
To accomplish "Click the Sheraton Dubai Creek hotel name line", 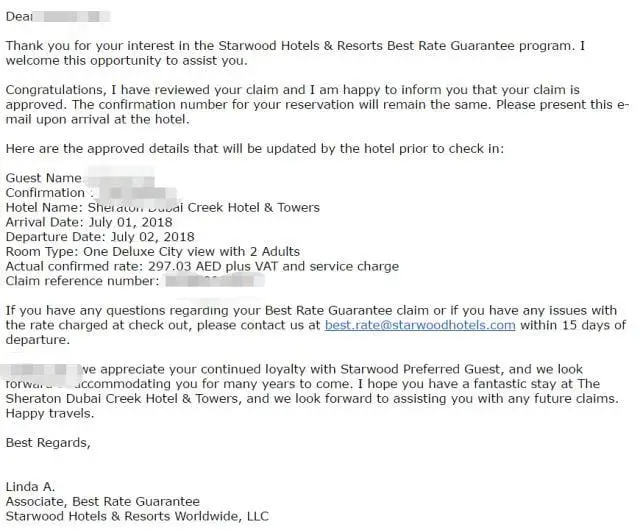I will (163, 208).
